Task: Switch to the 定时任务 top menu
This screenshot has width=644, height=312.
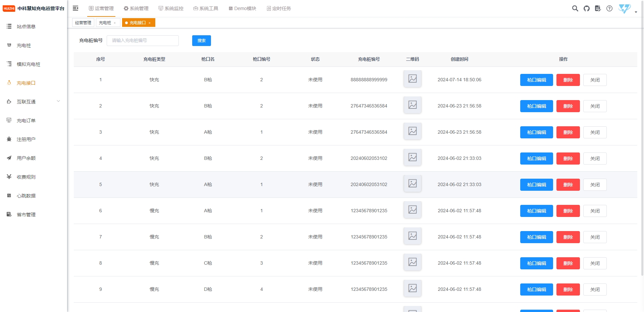Action: pyautogui.click(x=279, y=8)
